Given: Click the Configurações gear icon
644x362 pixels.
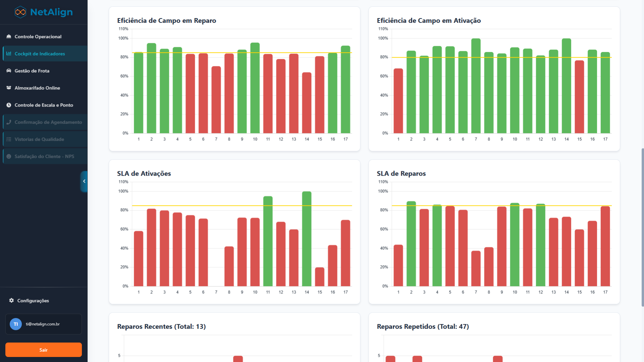Looking at the screenshot, I should [x=11, y=301].
